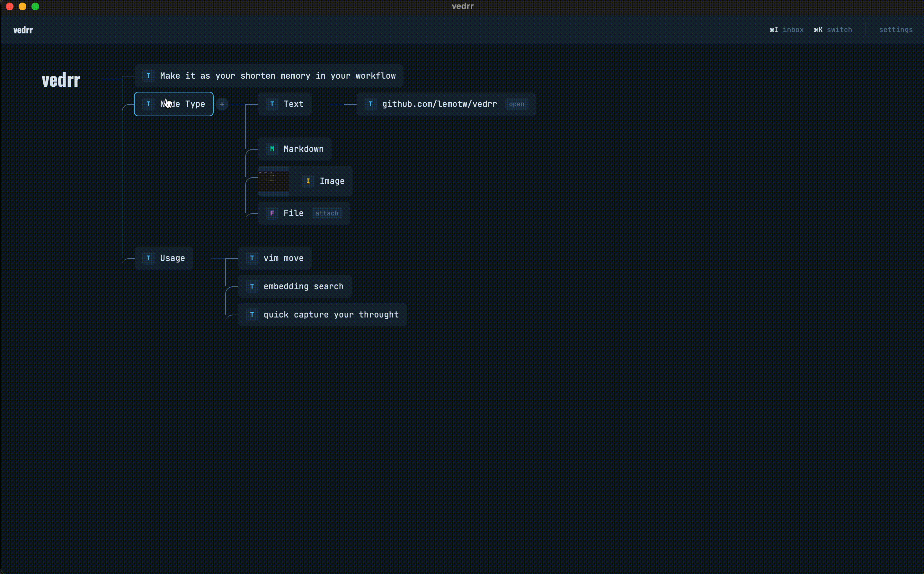Click the ⌘I shortcut hint near inbox

[x=774, y=30]
